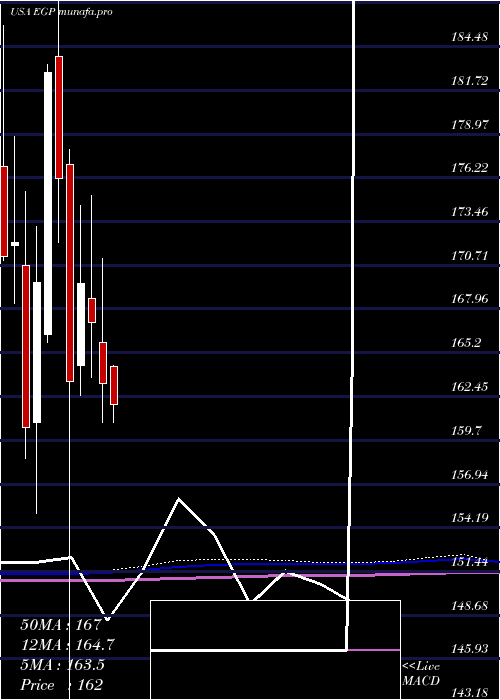
Task: Click the pink moving average line
Action: tap(250, 577)
